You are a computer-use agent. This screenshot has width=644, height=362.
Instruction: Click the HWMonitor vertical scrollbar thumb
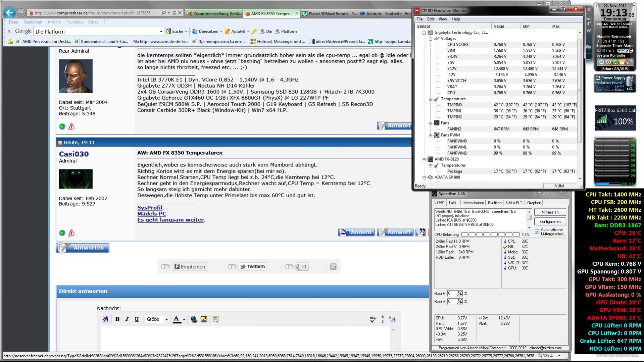(579, 91)
